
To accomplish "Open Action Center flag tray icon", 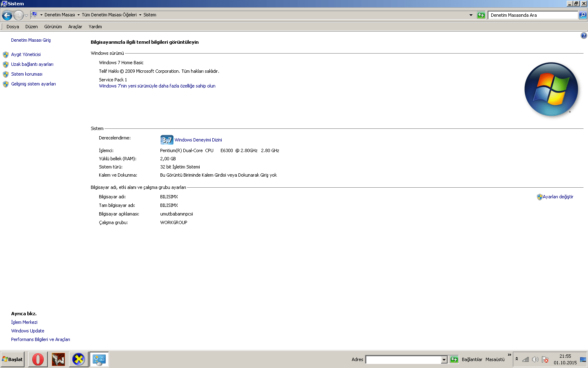I will point(545,359).
